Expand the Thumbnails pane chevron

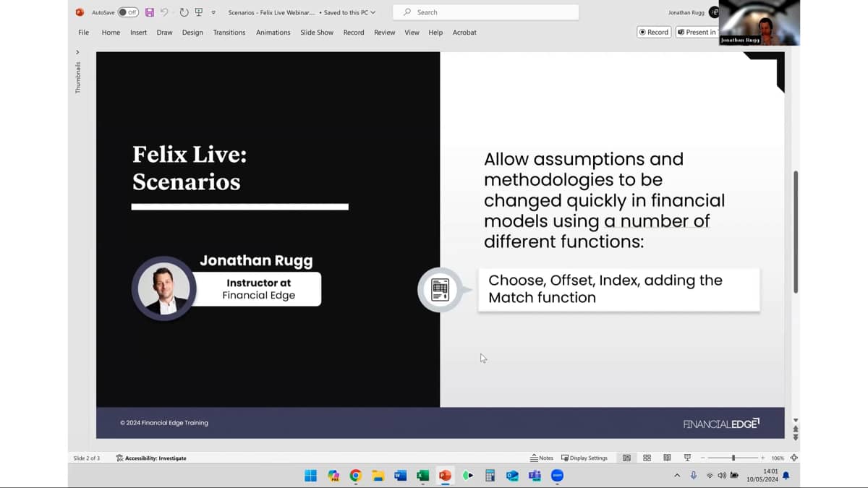point(77,52)
